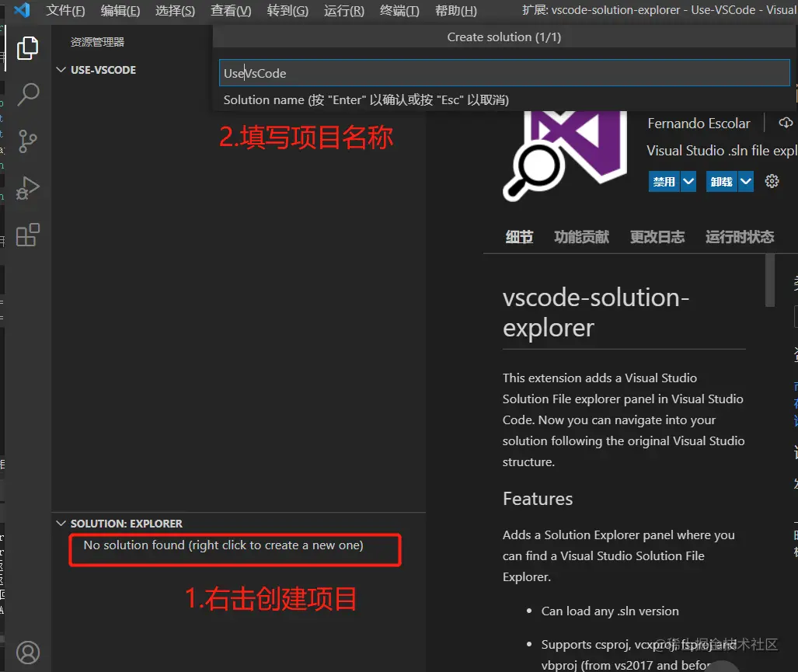This screenshot has height=672, width=798.
Task: Open dropdown arrow next to 卸载
Action: click(x=746, y=182)
